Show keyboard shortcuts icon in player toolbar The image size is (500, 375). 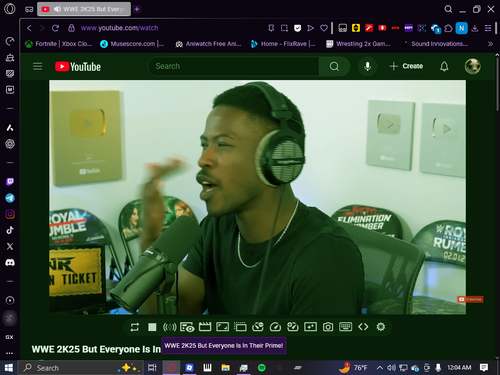[346, 327]
